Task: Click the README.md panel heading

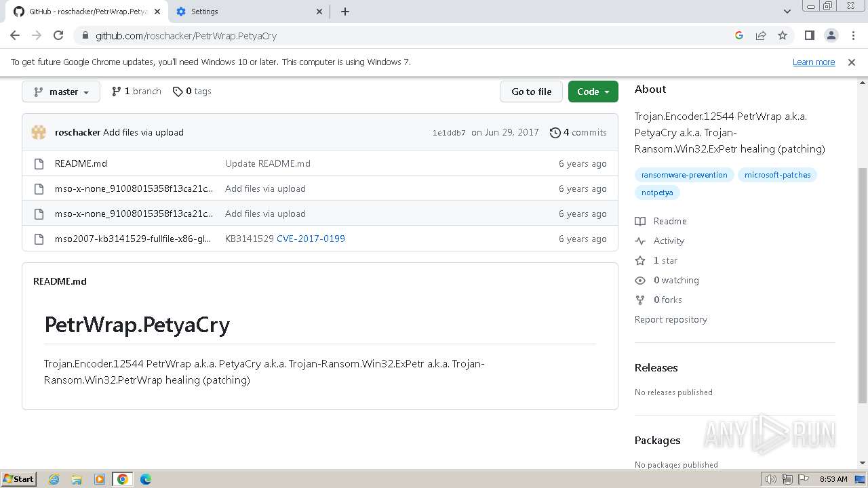Action: point(60,281)
